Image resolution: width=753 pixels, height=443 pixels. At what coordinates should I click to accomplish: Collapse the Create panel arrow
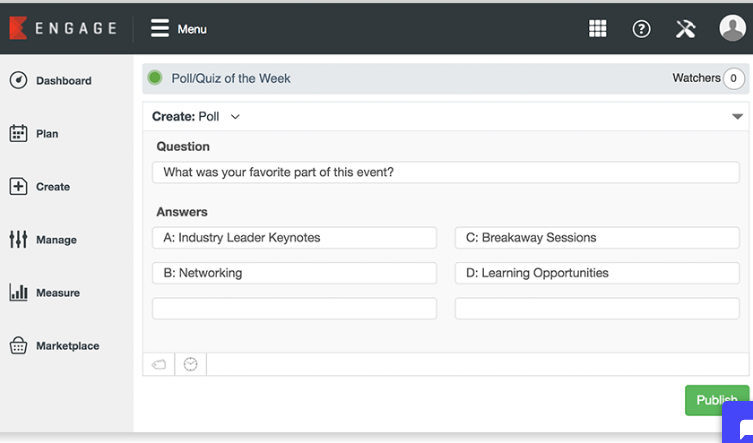point(738,117)
